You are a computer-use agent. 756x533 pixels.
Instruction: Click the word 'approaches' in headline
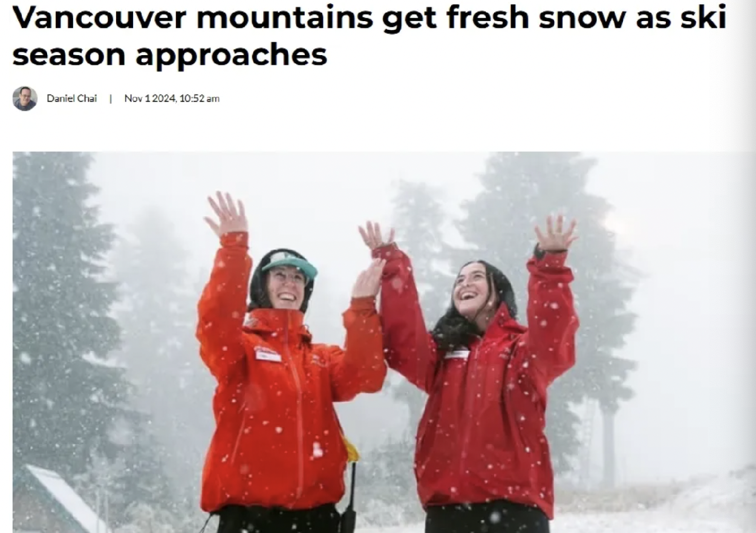click(231, 55)
